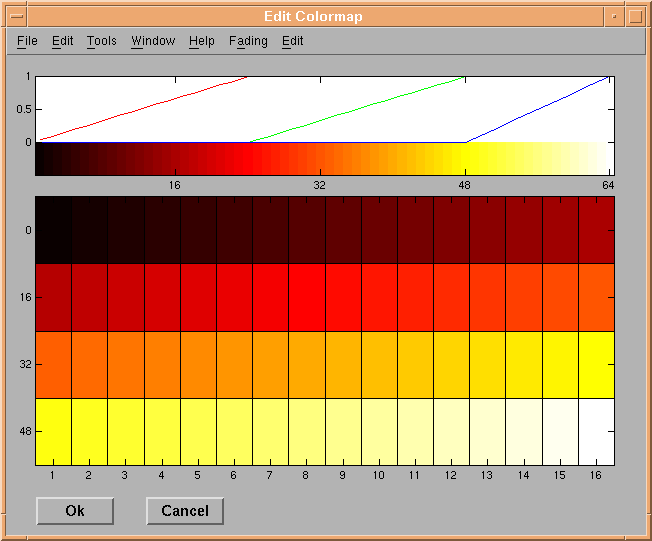Select the swatch in row 0 column 12
This screenshot has width=652, height=541.
point(452,230)
